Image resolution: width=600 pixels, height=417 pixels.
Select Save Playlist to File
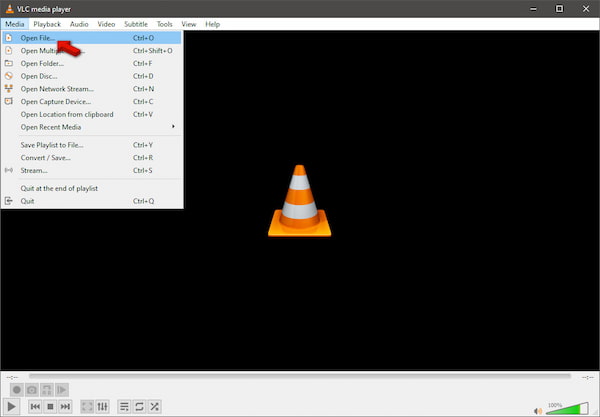point(92,145)
